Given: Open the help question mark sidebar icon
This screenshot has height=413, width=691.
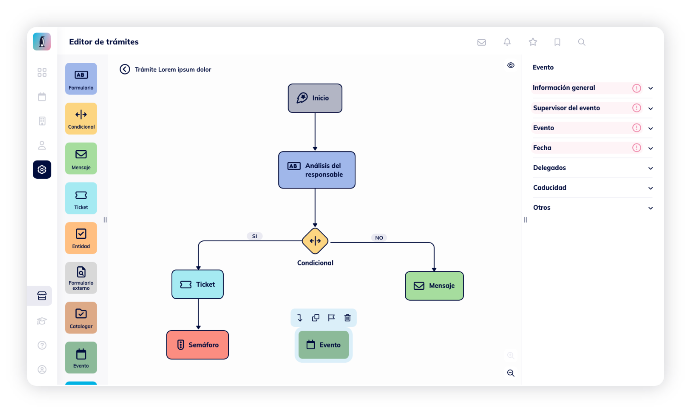Looking at the screenshot, I should pos(42,345).
